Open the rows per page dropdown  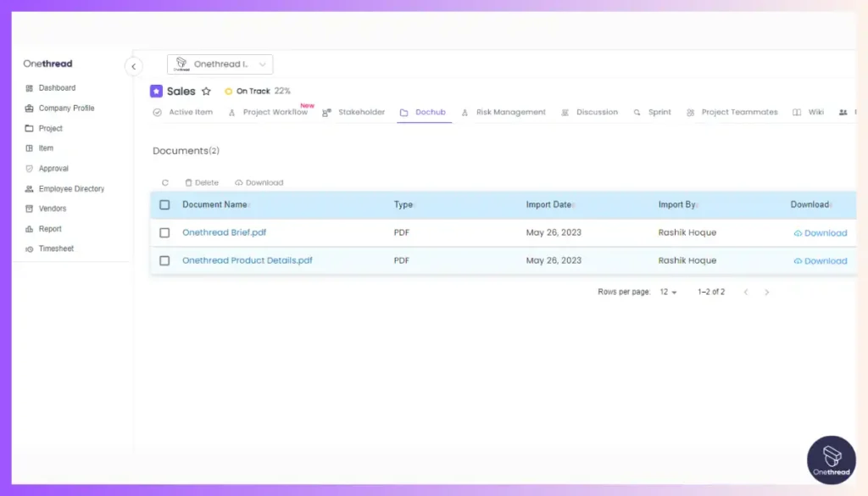tap(668, 292)
